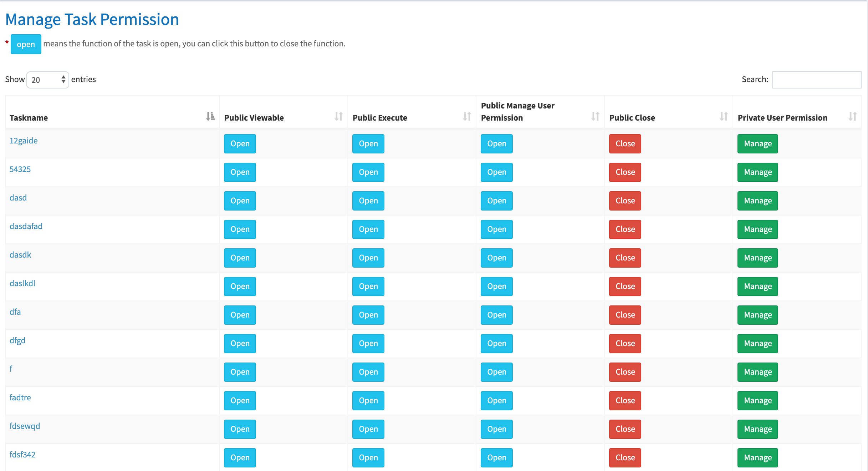Toggle Public Execute for daslkdl
The height and width of the screenshot is (471, 868).
pyautogui.click(x=368, y=287)
